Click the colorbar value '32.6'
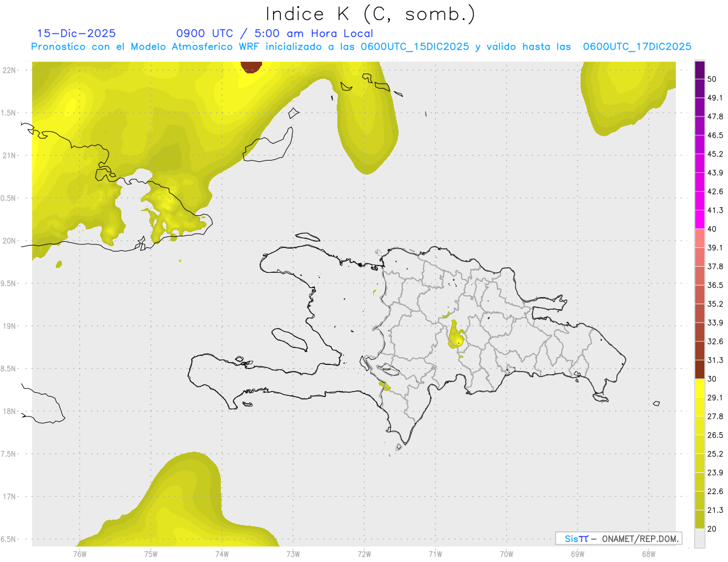This screenshot has width=728, height=562. click(x=715, y=341)
